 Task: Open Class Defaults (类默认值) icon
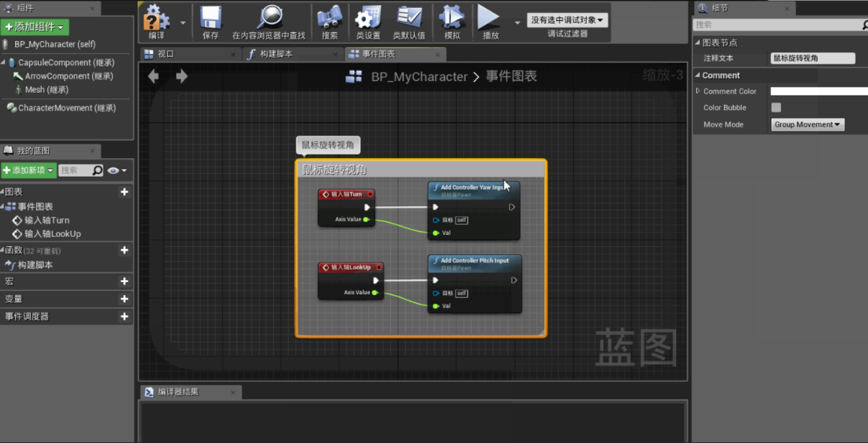coord(409,17)
